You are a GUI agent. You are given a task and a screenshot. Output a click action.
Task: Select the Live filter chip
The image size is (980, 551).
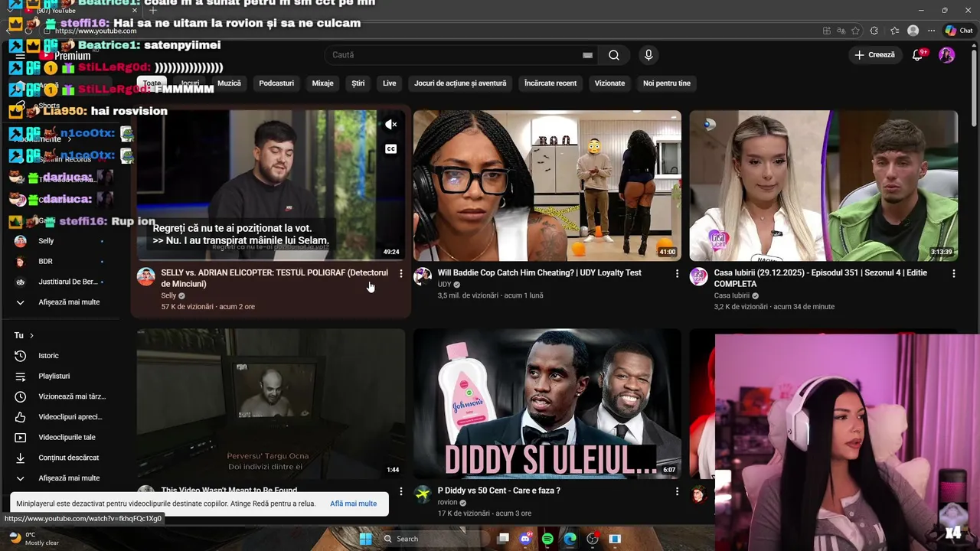(390, 83)
